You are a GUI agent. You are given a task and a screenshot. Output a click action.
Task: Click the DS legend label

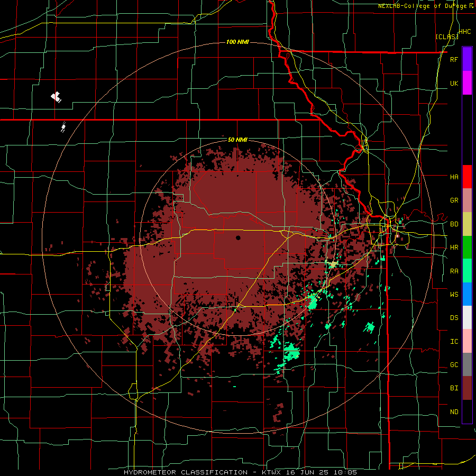454,318
